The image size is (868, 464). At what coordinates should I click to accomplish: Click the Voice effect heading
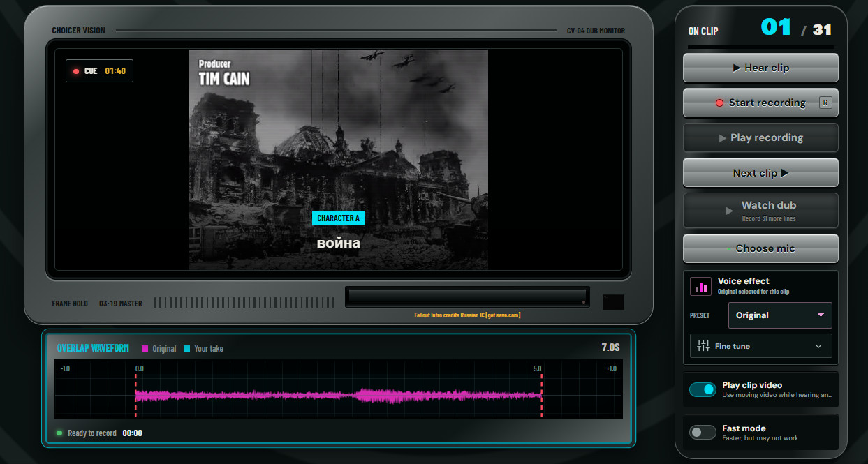pos(744,281)
